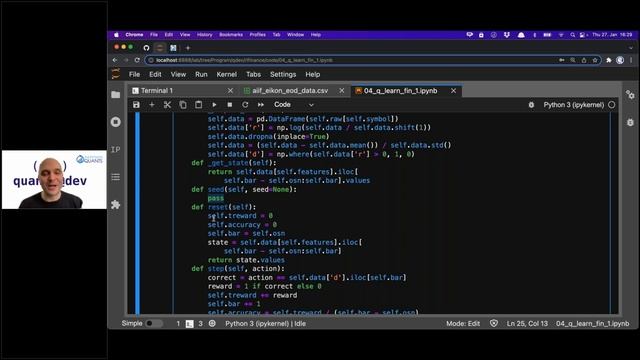Screen dimensions: 640x360
Task: Insert a new cell with the plus icon
Action: [152, 105]
